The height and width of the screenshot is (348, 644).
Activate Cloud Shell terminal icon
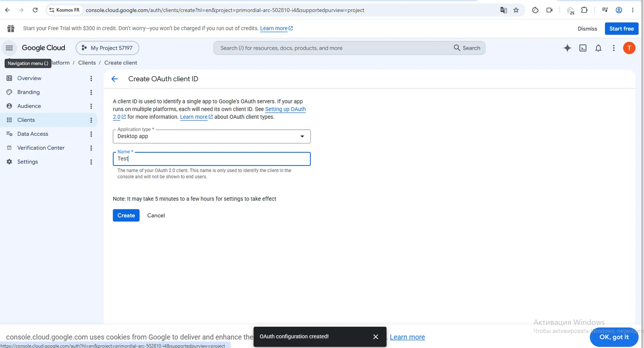coord(583,48)
